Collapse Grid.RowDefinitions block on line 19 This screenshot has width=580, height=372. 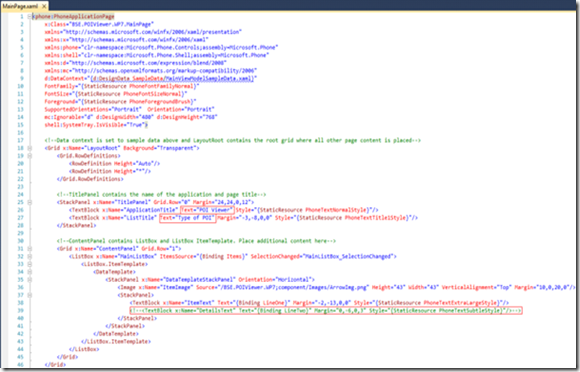pyautogui.click(x=30, y=156)
